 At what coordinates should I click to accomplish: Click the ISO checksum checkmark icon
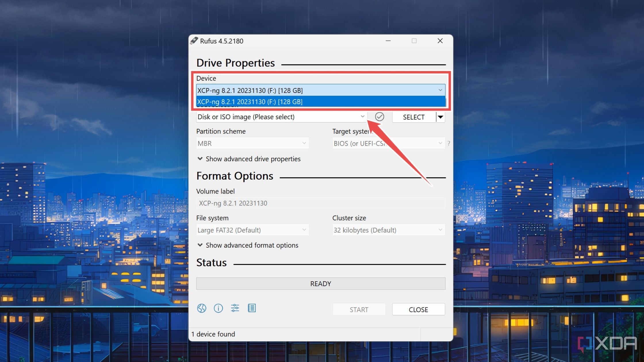[x=379, y=117]
